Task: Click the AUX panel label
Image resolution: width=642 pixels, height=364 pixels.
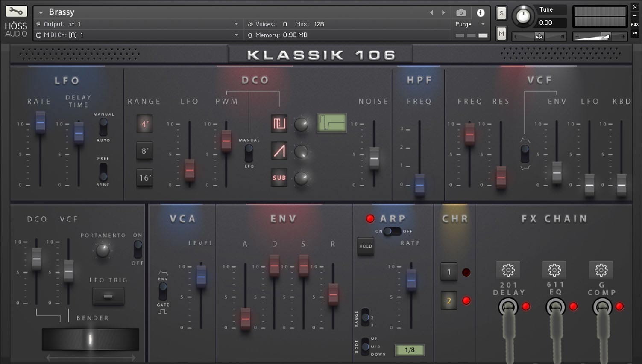Action: (x=635, y=24)
